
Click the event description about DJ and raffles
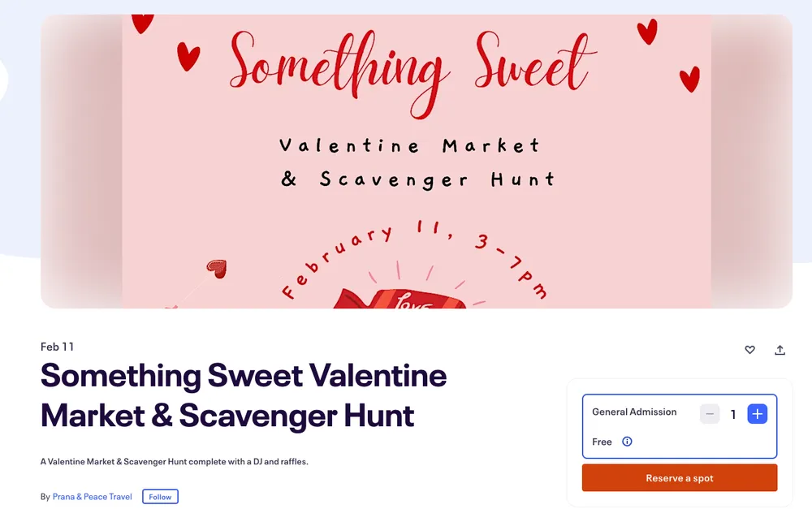(174, 462)
